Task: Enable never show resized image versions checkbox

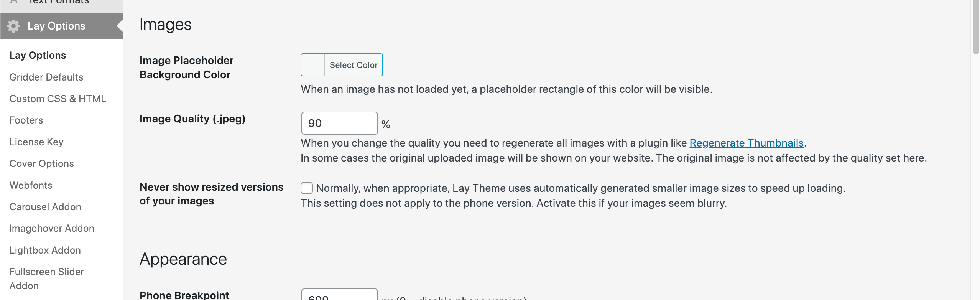Action: pos(307,188)
